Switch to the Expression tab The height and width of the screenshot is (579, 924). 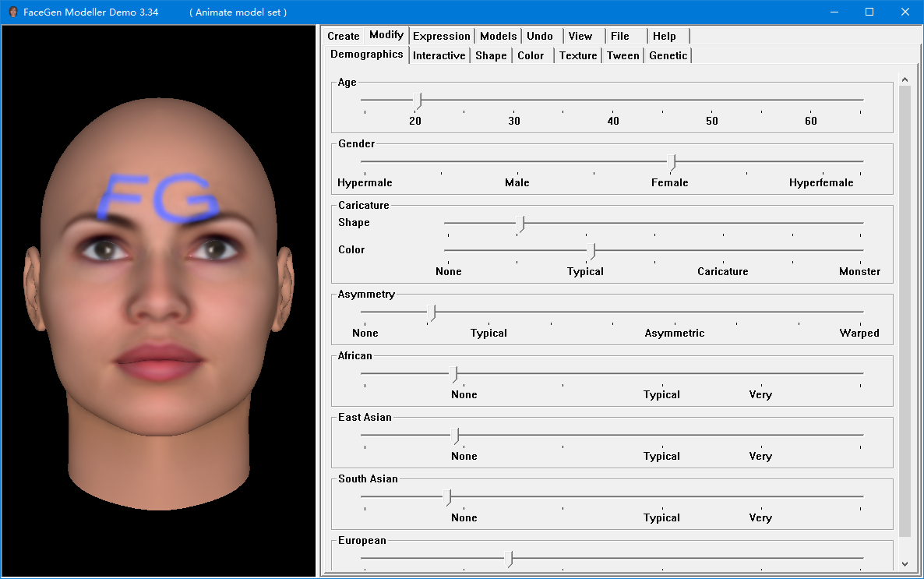[x=441, y=36]
